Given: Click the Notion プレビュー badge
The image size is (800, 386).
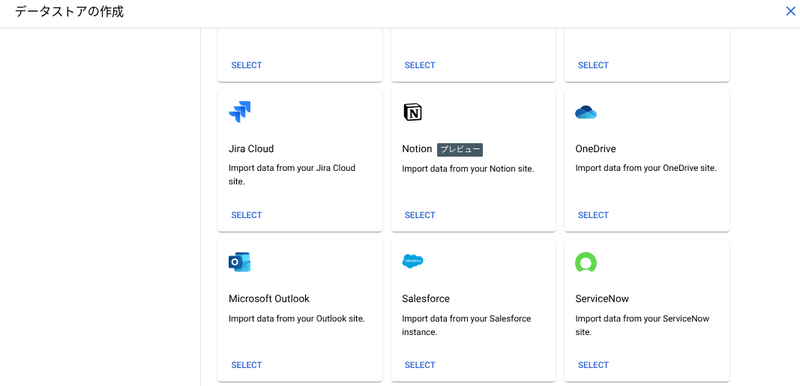Looking at the screenshot, I should [460, 149].
